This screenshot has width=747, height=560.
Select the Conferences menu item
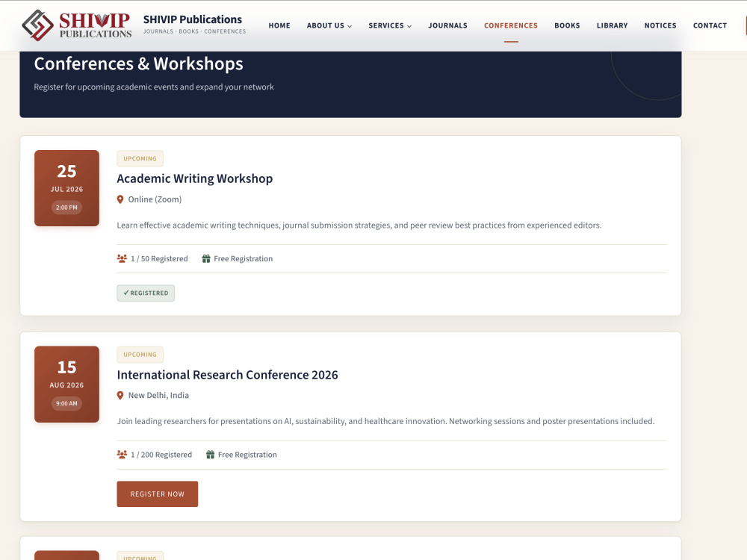[x=511, y=25]
